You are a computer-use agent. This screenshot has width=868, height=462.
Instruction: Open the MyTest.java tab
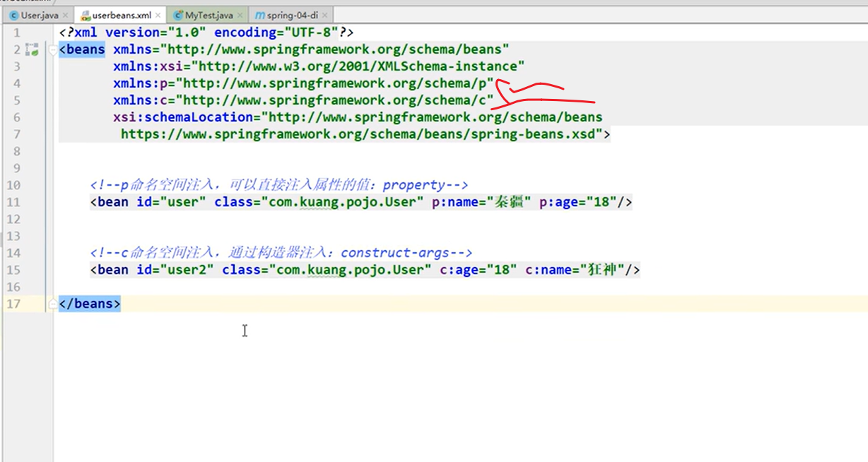tap(209, 15)
